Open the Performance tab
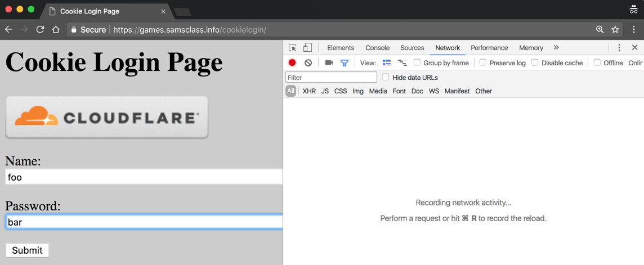644x265 pixels. pos(489,48)
